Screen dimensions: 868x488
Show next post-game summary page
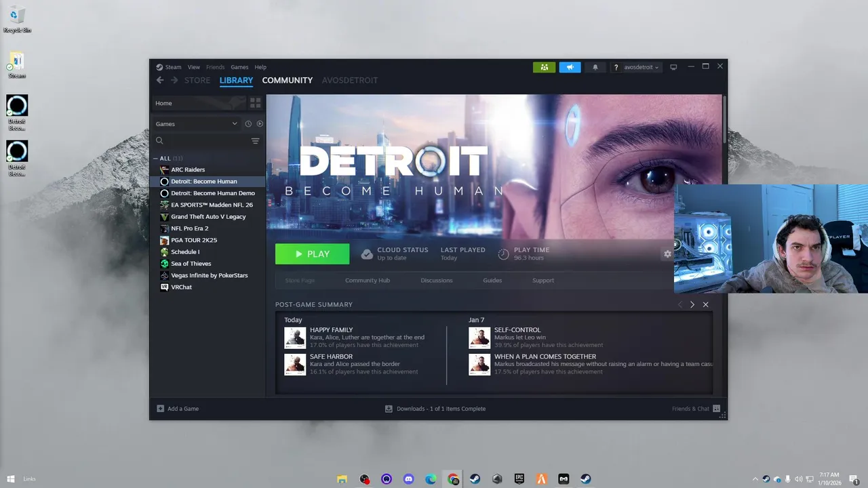pos(692,305)
